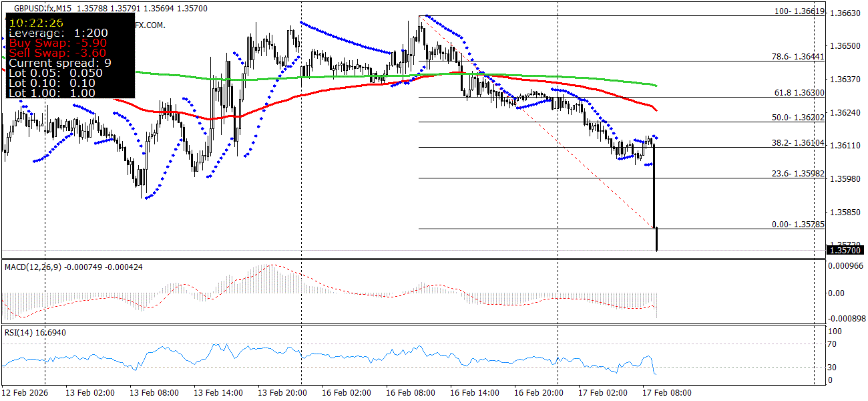The height and width of the screenshot is (401, 868).
Task: Click the current price tag 1.35700
Action: click(x=847, y=251)
